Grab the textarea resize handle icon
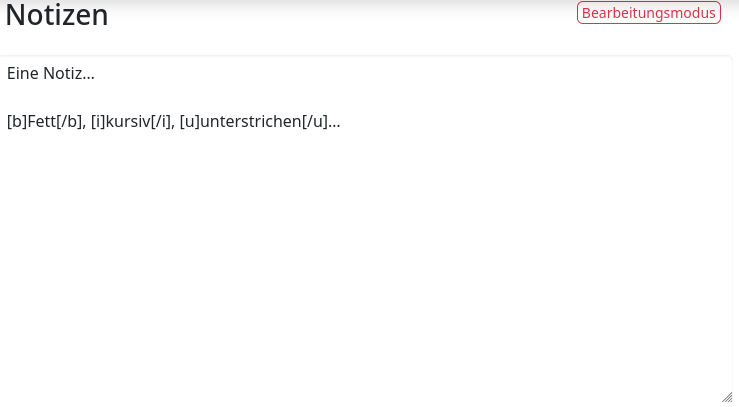This screenshot has height=407, width=739. pos(727,397)
